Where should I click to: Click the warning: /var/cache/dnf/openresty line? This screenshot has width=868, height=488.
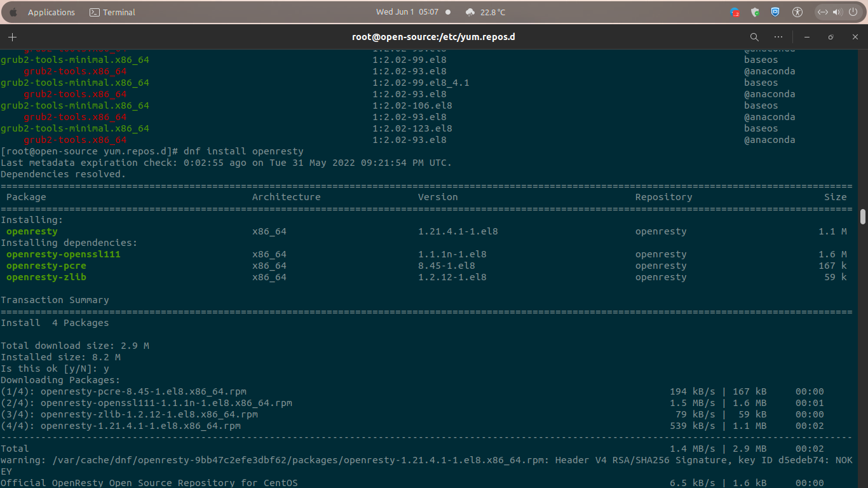[426, 466]
